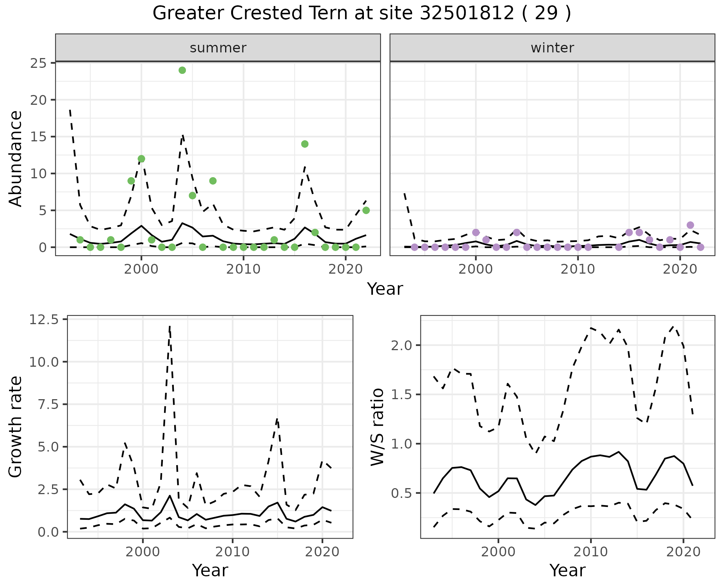Click the 2010 tick label in summer panel
Screen dimensions: 724x588
(243, 269)
